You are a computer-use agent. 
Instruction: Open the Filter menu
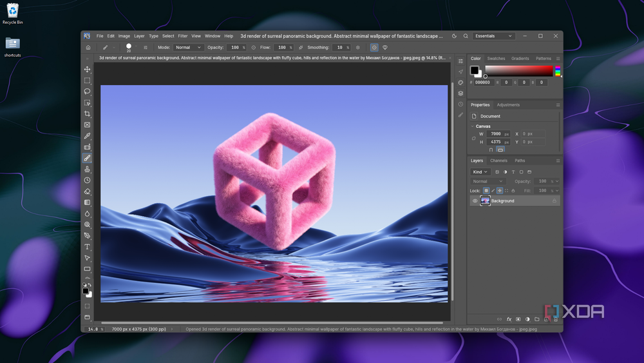(183, 36)
